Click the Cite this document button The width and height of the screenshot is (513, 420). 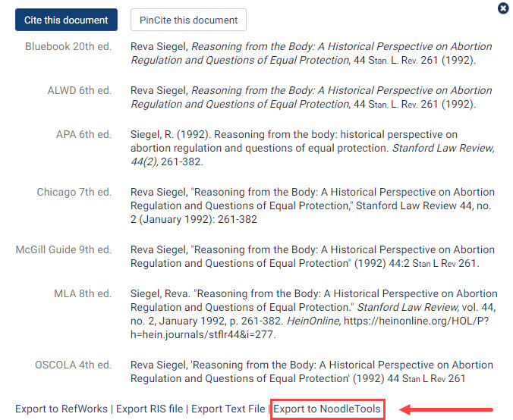67,20
